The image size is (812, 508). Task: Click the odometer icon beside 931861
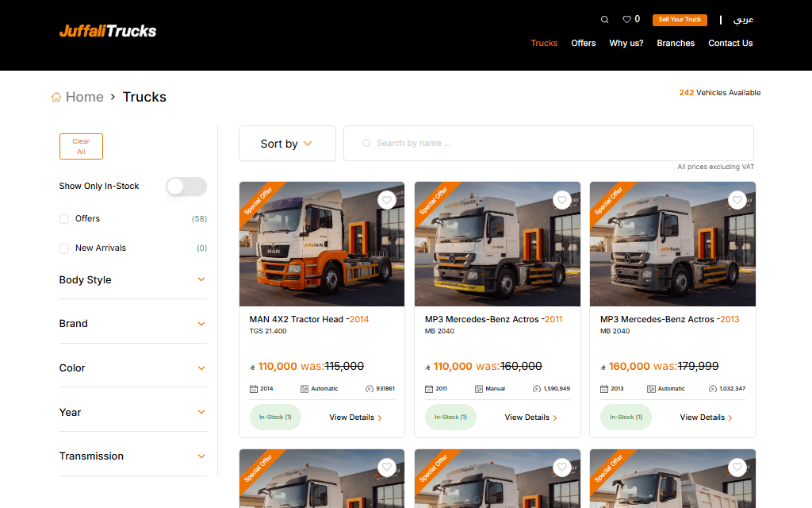(x=370, y=389)
